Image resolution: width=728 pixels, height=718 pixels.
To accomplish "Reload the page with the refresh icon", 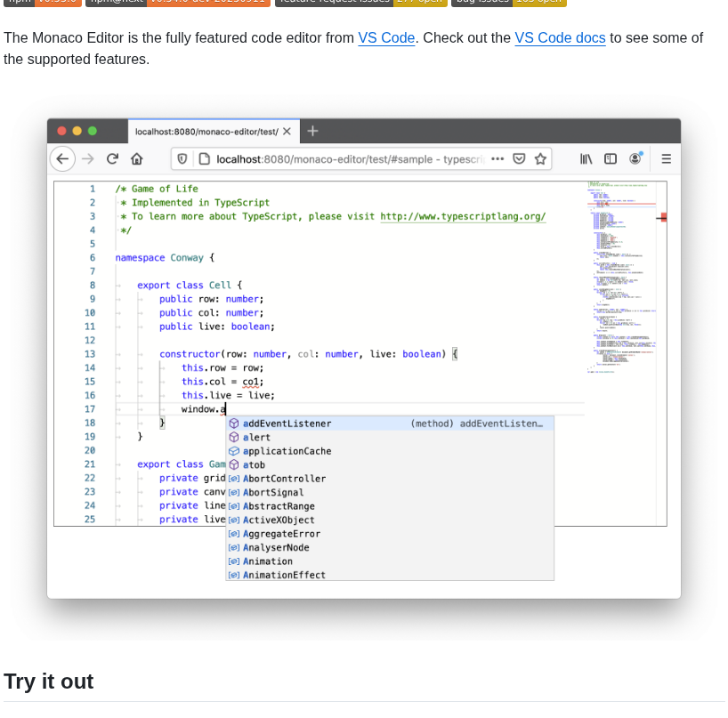I will [x=112, y=159].
